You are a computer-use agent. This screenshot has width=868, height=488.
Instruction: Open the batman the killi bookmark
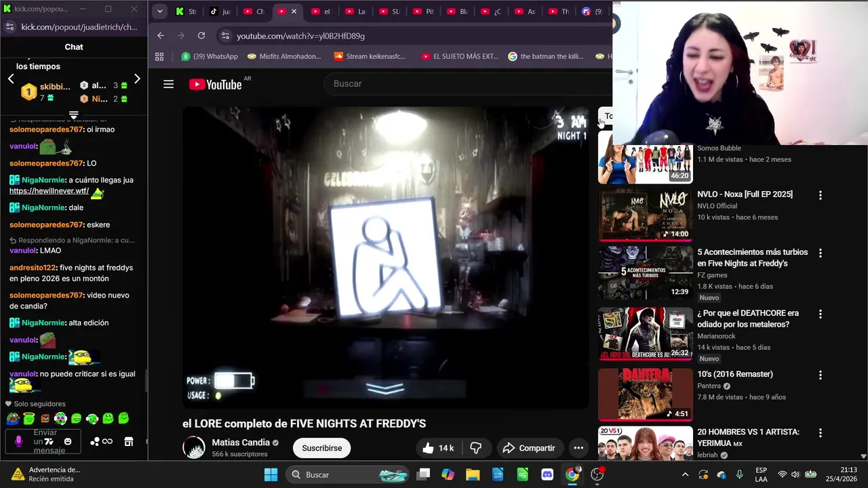pyautogui.click(x=546, y=56)
